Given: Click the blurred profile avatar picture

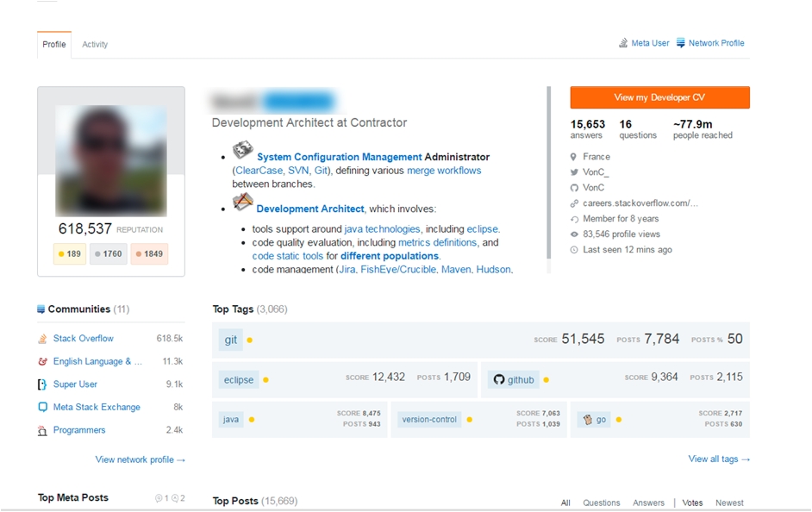Looking at the screenshot, I should tap(110, 160).
